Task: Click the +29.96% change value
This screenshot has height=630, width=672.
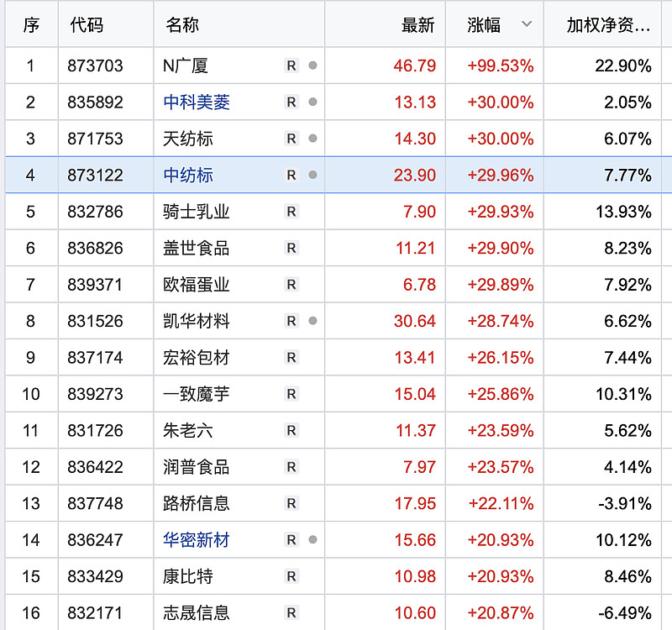Action: click(x=501, y=175)
